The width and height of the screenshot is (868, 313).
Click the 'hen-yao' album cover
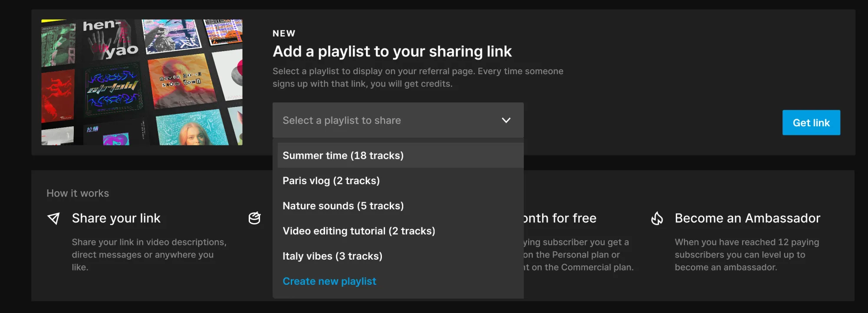click(110, 40)
